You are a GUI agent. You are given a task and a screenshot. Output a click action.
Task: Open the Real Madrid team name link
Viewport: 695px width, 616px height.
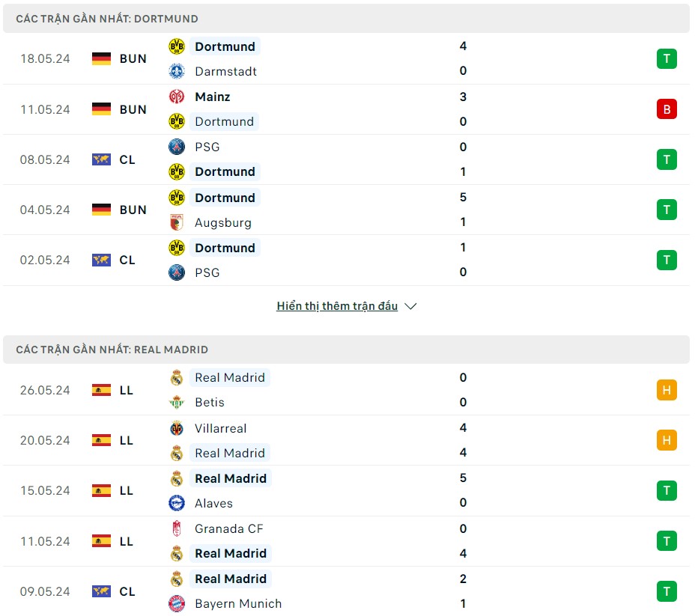tap(230, 377)
